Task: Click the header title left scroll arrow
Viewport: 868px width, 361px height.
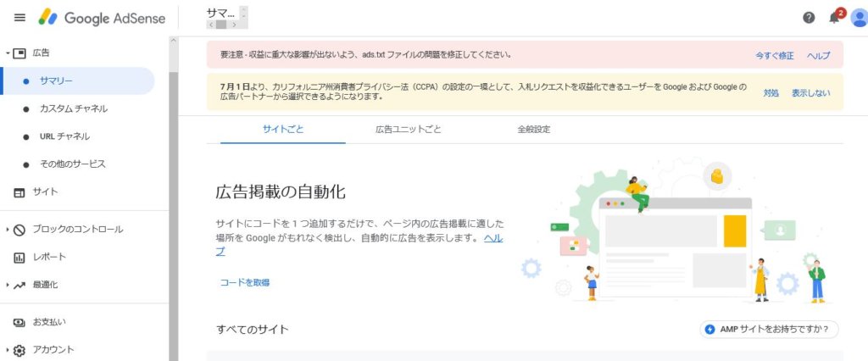Action: coord(211,25)
